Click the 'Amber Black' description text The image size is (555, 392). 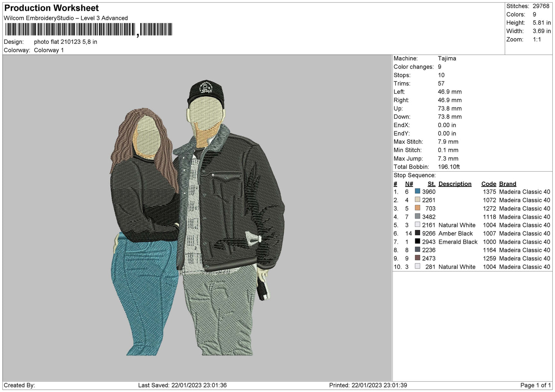pyautogui.click(x=456, y=233)
